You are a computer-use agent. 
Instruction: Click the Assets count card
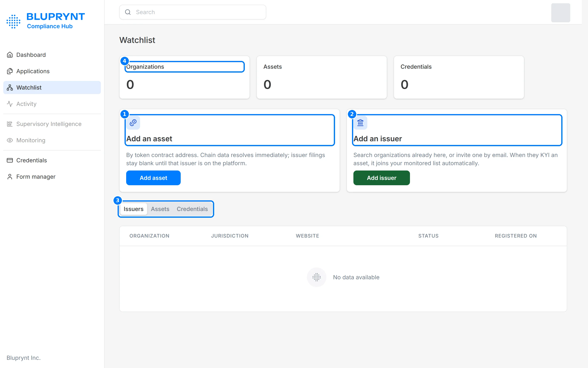[321, 77]
